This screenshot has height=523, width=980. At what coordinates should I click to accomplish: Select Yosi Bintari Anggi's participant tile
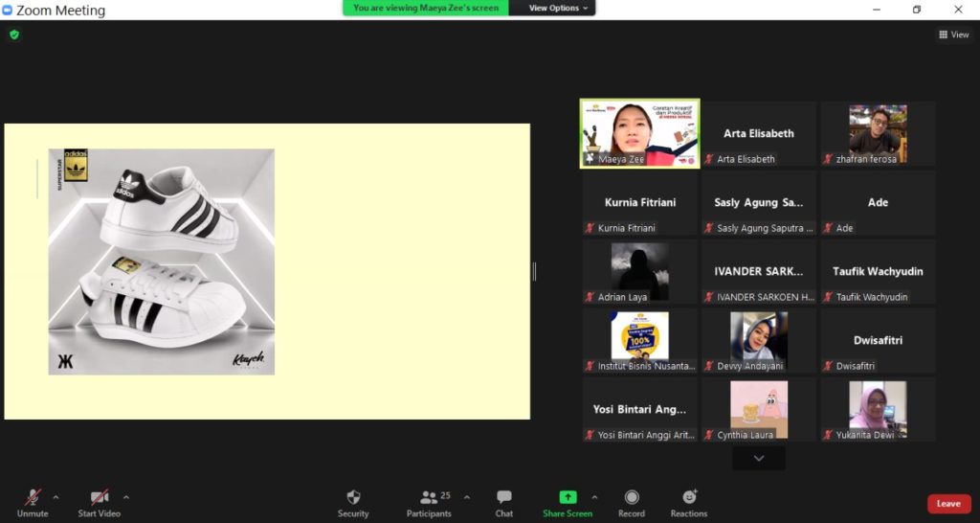640,409
